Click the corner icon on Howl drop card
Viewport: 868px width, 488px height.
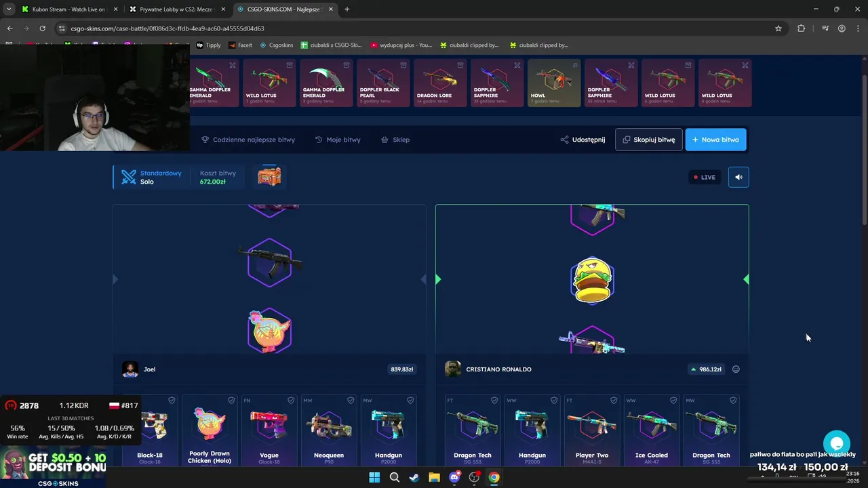(x=574, y=65)
